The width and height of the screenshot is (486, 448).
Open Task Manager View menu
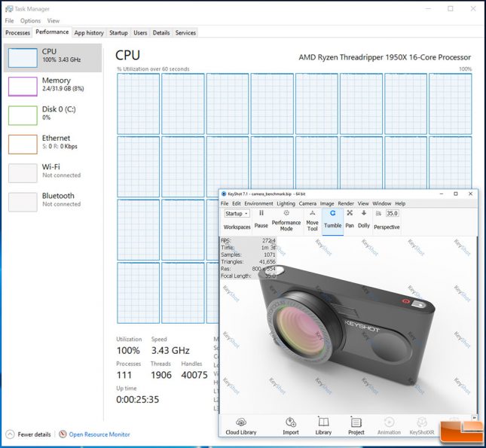(x=53, y=21)
